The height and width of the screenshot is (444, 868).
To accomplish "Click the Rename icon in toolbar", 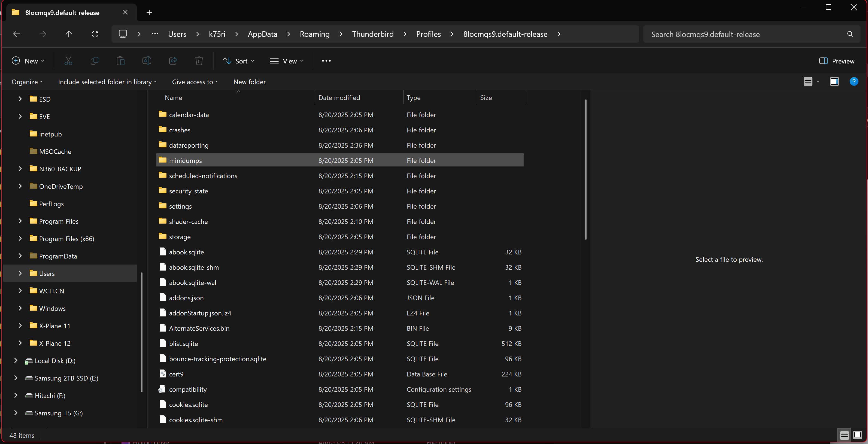I will pyautogui.click(x=147, y=61).
